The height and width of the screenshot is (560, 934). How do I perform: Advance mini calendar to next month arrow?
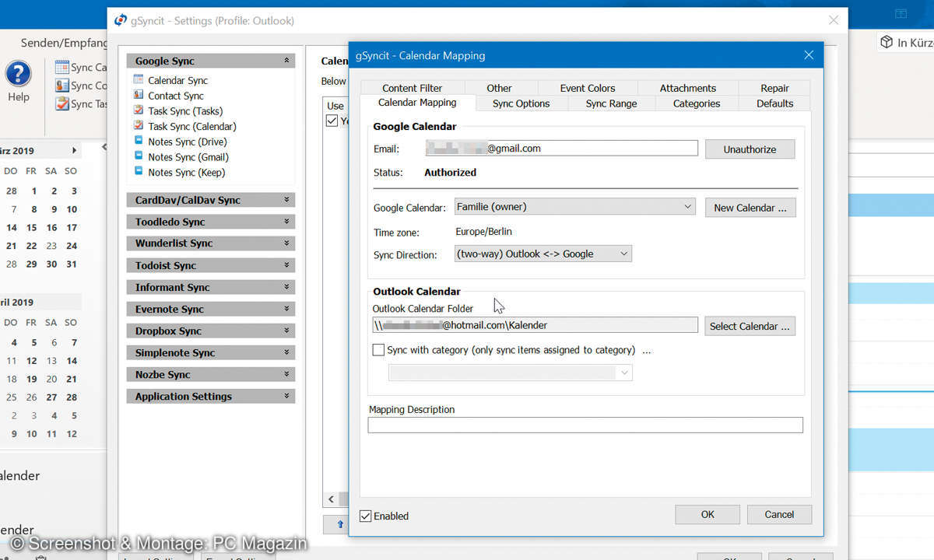[75, 150]
